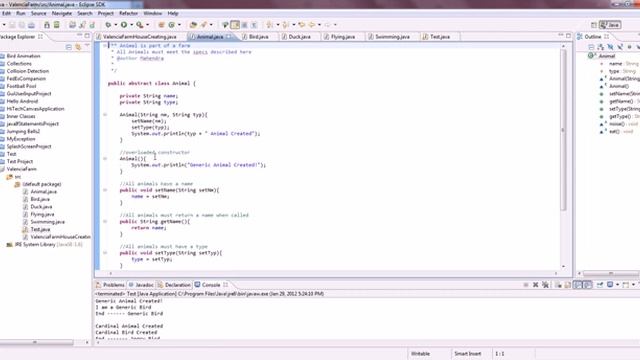The image size is (640, 360).
Task: Click the Run External Tools icon
Action: click(140, 25)
